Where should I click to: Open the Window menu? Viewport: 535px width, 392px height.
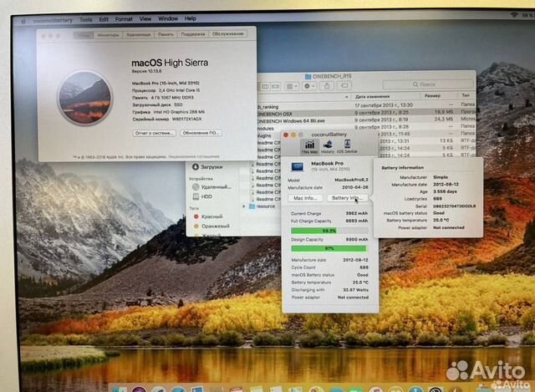click(168, 18)
